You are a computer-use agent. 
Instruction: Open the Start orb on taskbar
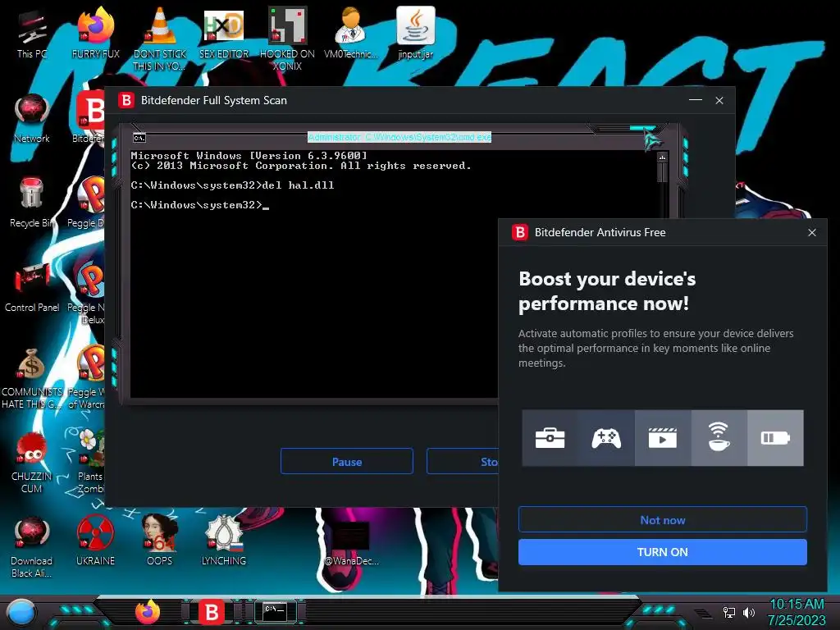pyautogui.click(x=21, y=612)
